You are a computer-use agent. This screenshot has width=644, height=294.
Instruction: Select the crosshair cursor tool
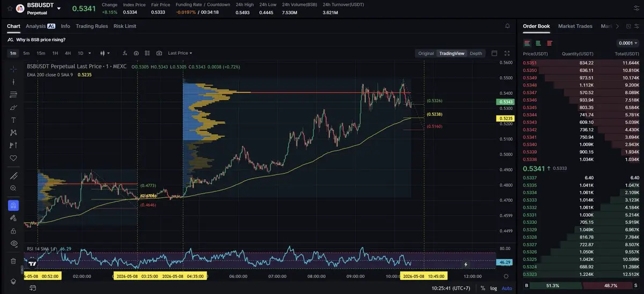[13, 69]
